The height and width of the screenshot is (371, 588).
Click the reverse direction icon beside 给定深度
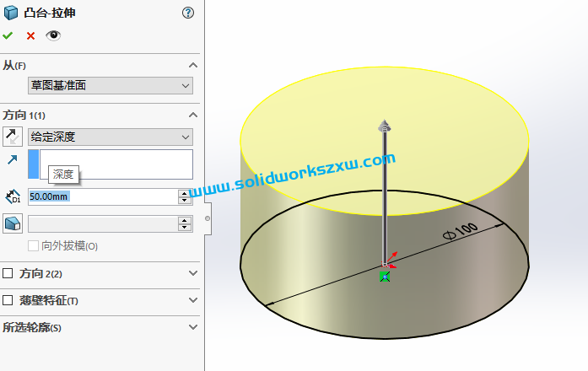[13, 136]
